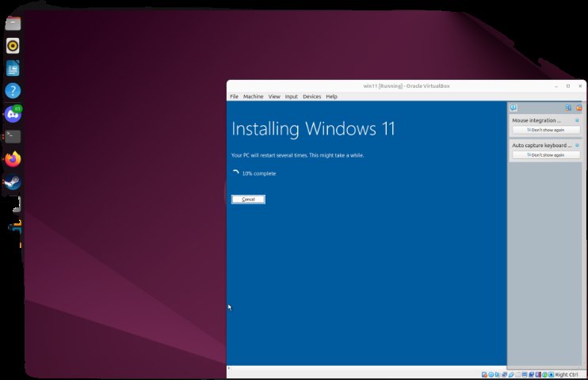Click the processor indicator in status bar
The image size is (588, 380).
[538, 374]
